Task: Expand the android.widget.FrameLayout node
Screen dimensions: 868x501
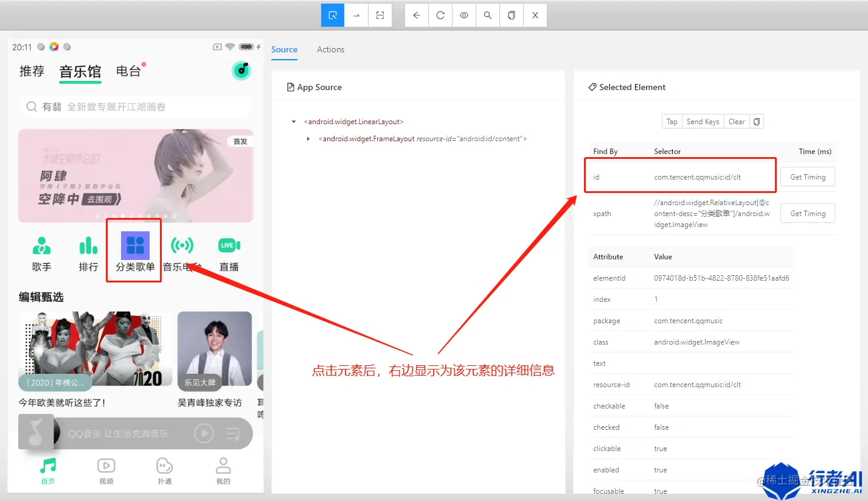Action: [x=308, y=139]
